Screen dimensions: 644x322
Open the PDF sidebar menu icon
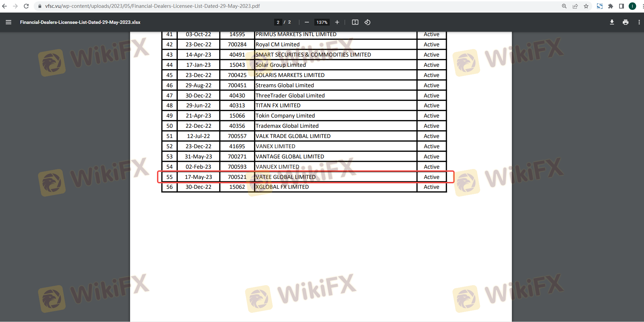point(9,22)
